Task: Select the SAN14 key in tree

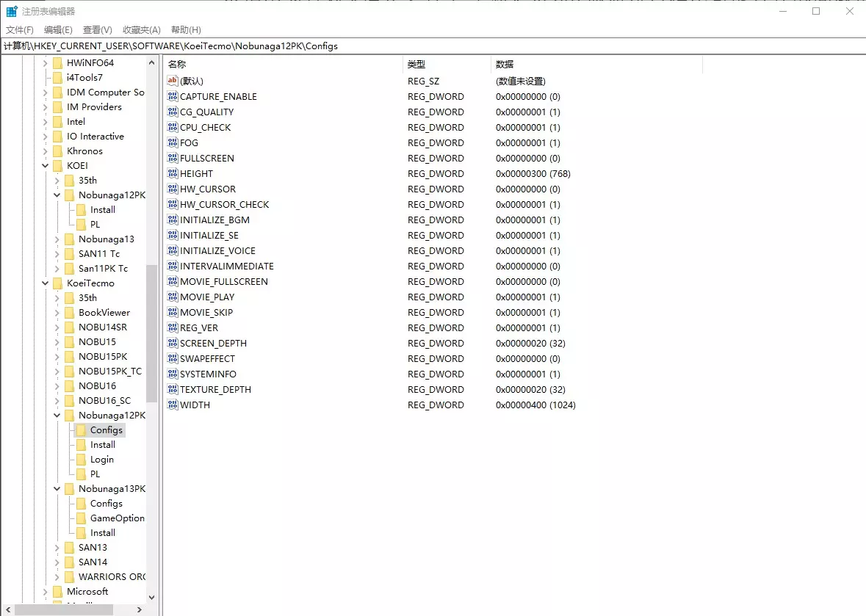Action: click(93, 562)
